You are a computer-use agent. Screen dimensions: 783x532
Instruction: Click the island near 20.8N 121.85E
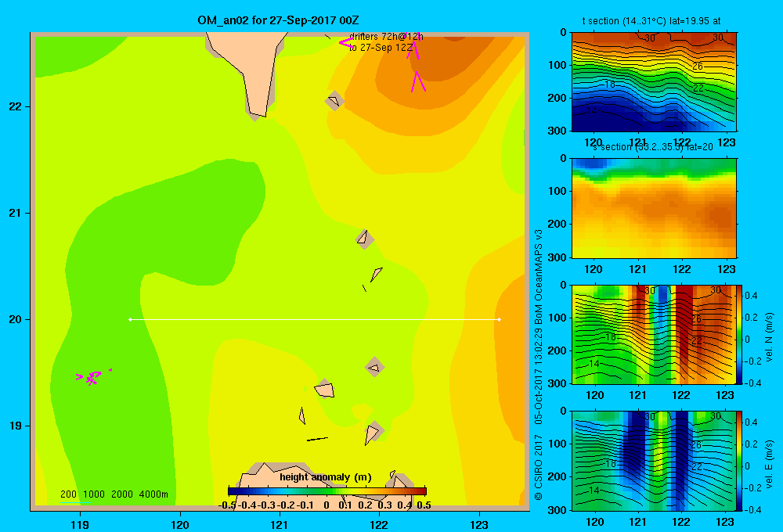tap(364, 239)
